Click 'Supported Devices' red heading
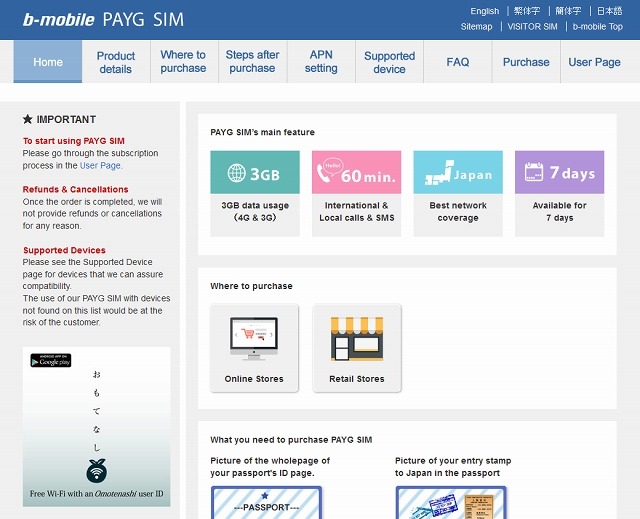Screen dimensions: 640x519 pyautogui.click(x=64, y=250)
